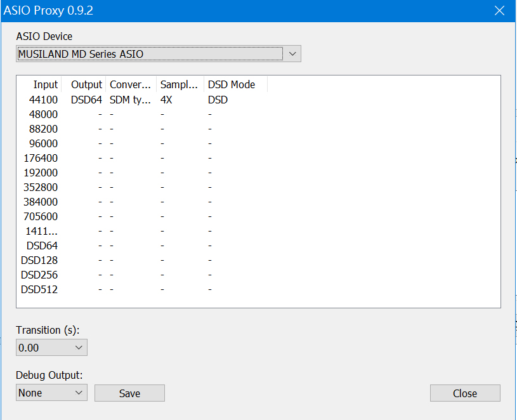
Task: Click the Conver... column header
Action: 131,84
